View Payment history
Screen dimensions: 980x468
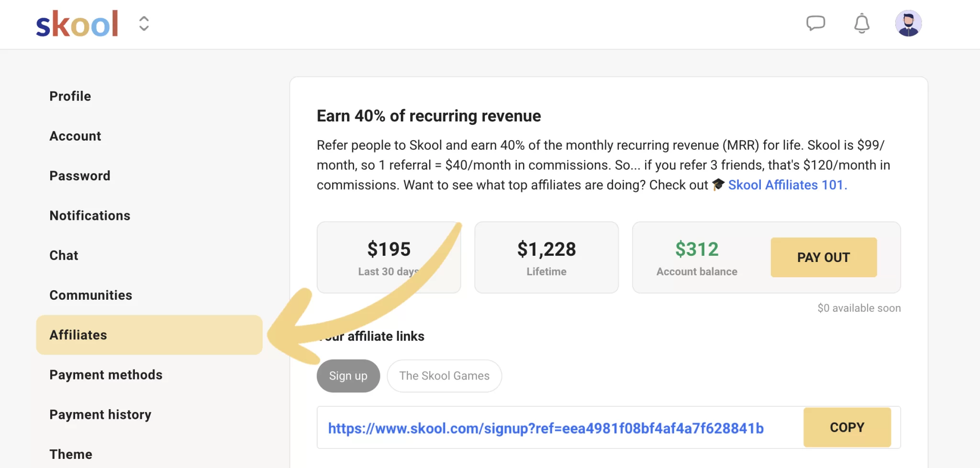pos(100,414)
